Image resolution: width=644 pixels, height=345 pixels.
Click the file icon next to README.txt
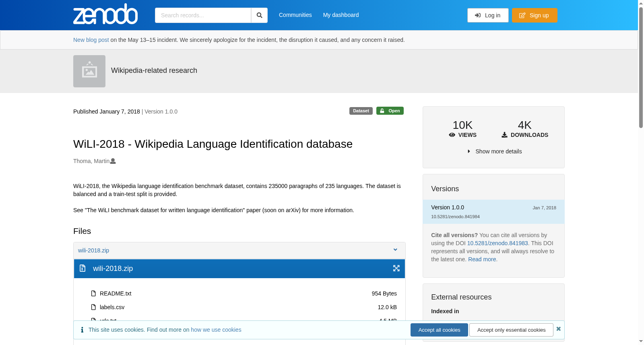pyautogui.click(x=93, y=293)
